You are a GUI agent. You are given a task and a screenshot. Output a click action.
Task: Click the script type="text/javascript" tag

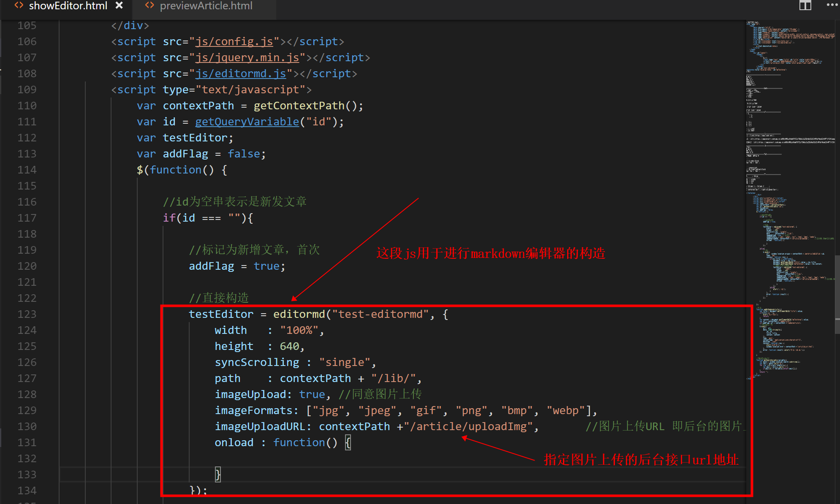click(x=211, y=89)
